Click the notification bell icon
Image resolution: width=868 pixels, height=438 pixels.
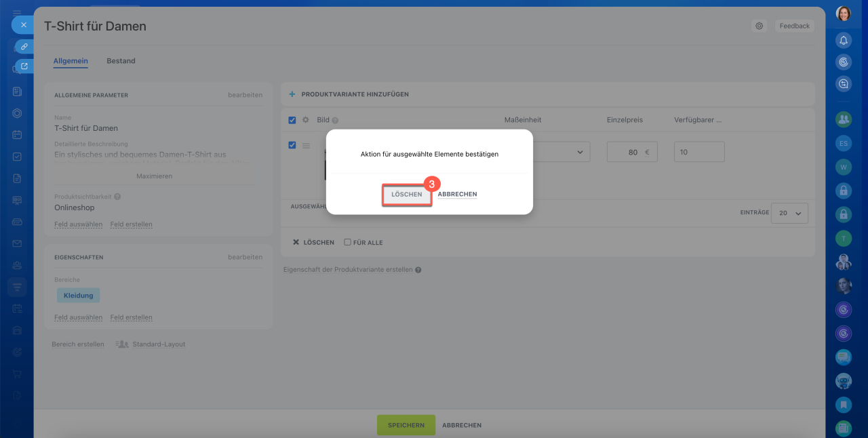pyautogui.click(x=844, y=41)
